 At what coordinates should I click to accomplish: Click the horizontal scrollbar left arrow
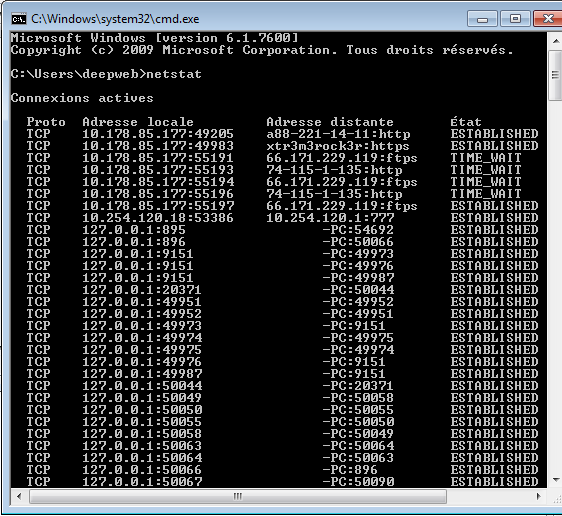click(19, 496)
